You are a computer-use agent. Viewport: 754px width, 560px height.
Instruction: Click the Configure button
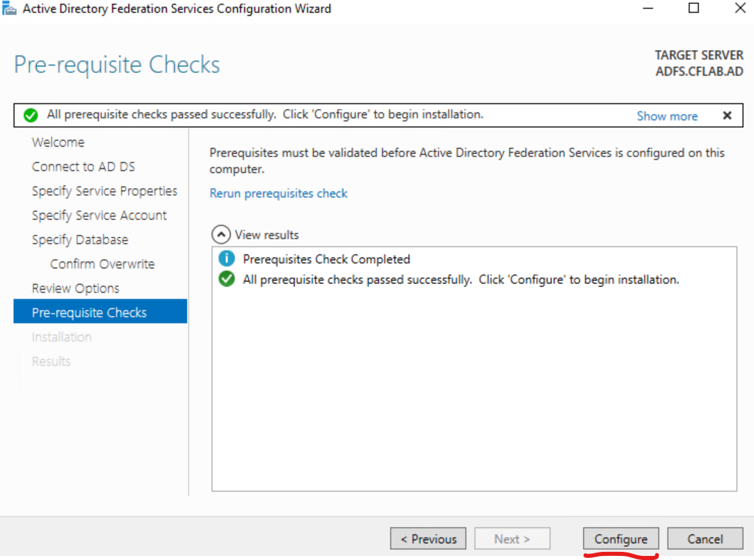[x=621, y=539]
